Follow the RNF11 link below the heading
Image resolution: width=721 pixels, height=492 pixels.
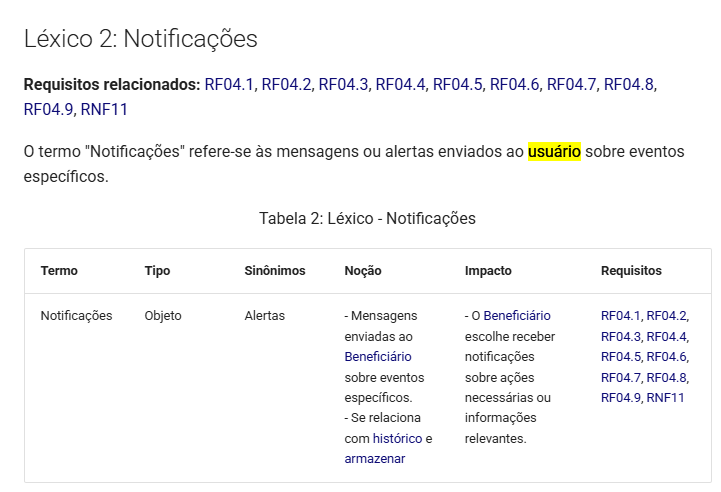pos(104,109)
